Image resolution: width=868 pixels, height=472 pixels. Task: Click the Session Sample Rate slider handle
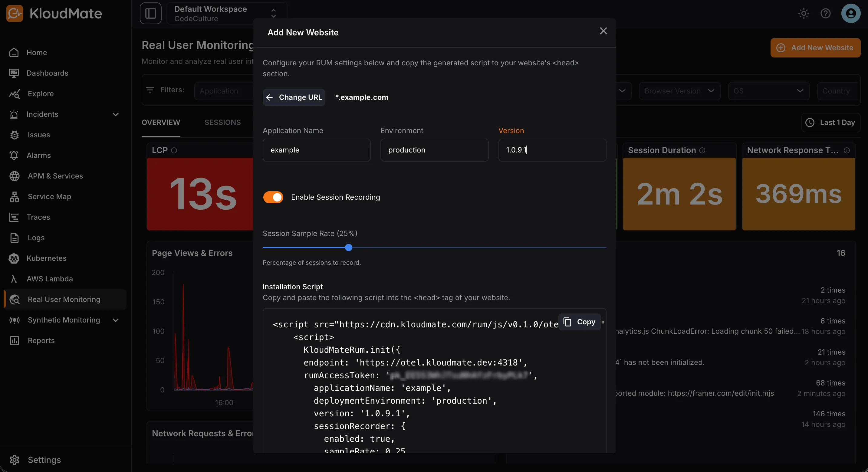point(349,247)
